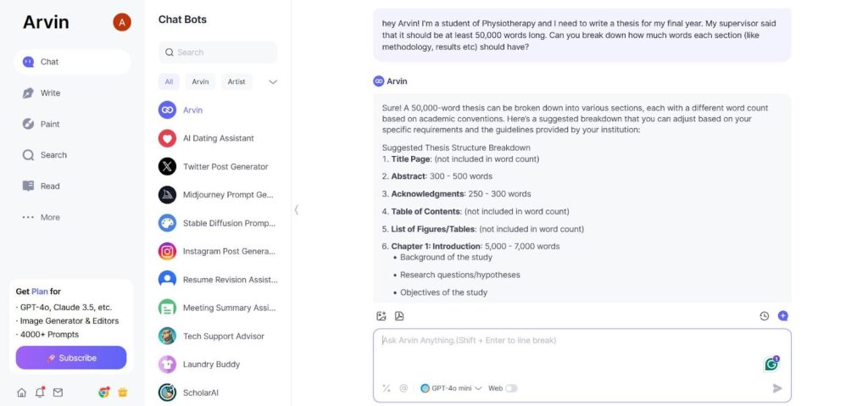The width and height of the screenshot is (868, 406).
Task: Click the Grammarly icon in input box
Action: [771, 364]
